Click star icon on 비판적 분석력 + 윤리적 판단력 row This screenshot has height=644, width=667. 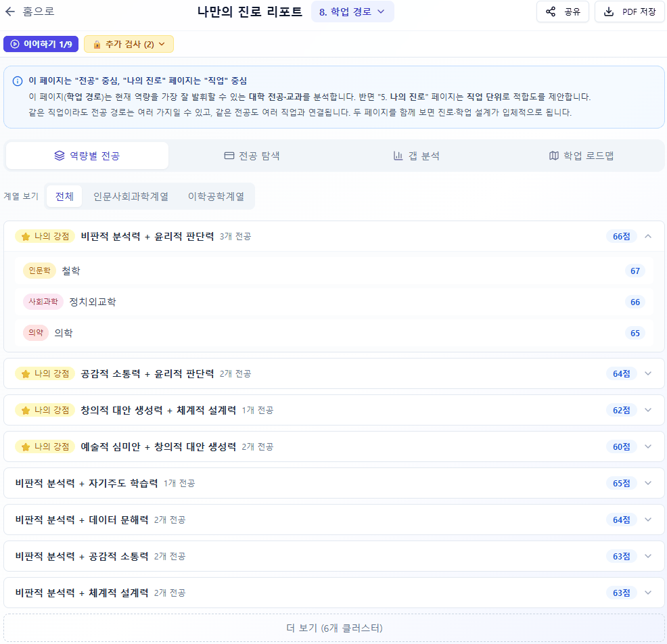26,237
